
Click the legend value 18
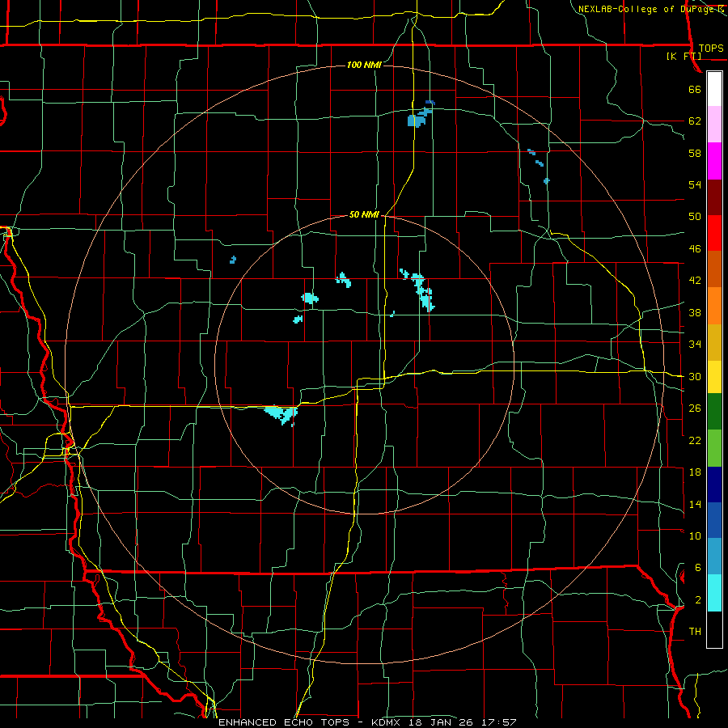pyautogui.click(x=695, y=472)
